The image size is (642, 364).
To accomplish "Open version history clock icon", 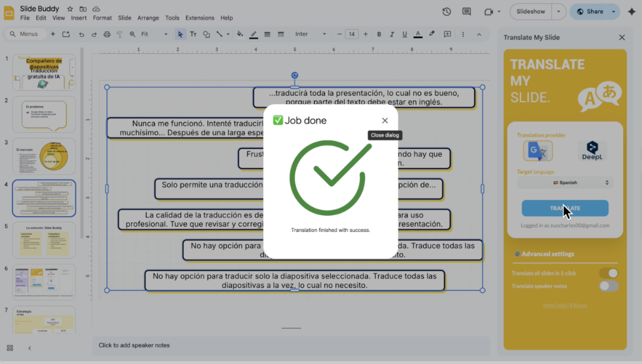I will tap(446, 11).
